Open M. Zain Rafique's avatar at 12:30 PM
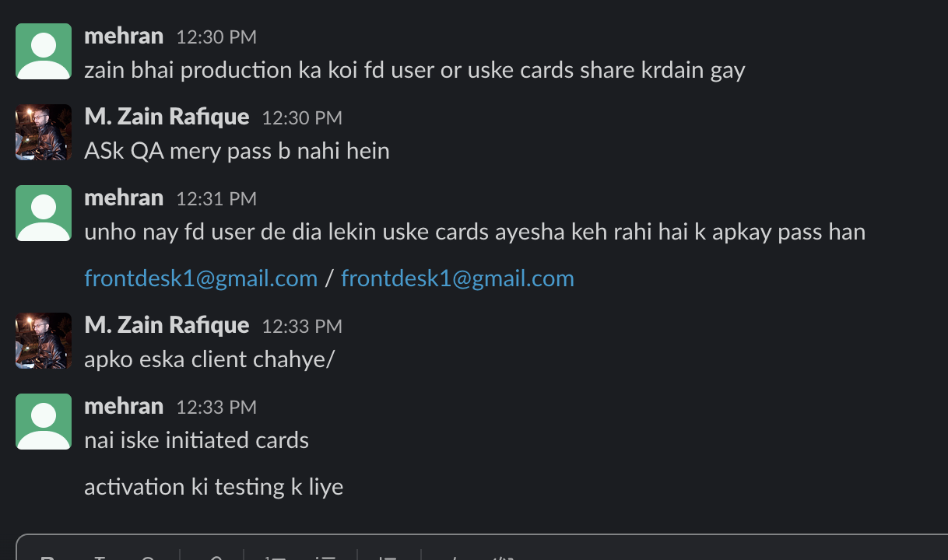 (44, 132)
